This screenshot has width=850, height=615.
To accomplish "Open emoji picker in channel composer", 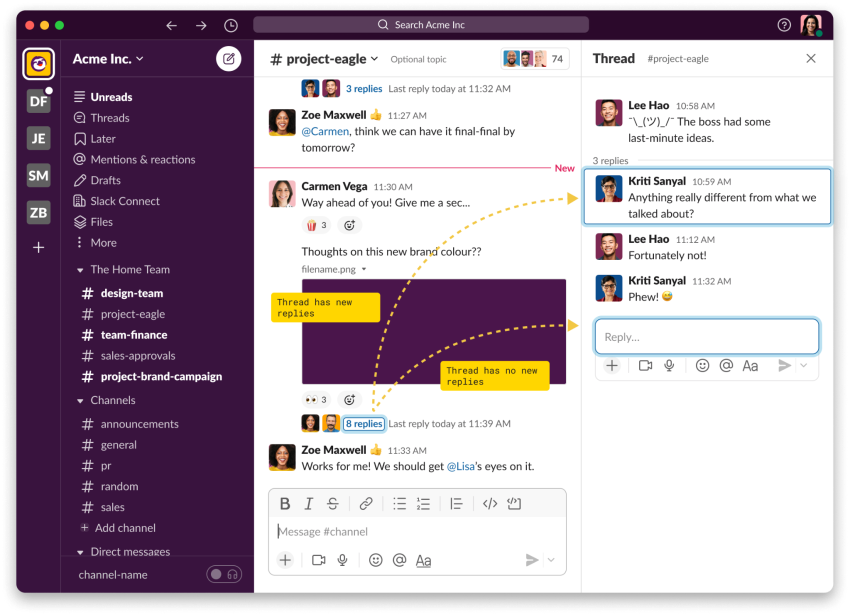I will tap(376, 560).
